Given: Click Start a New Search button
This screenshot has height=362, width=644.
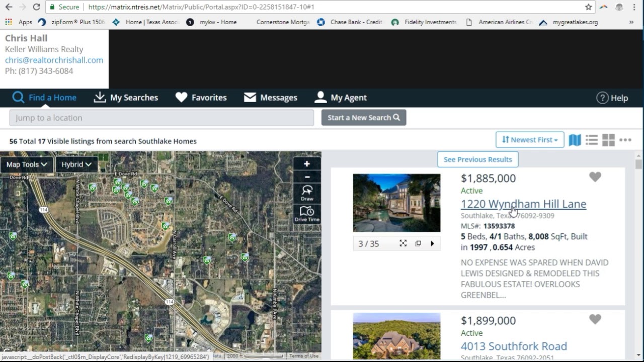Looking at the screenshot, I should [364, 118].
